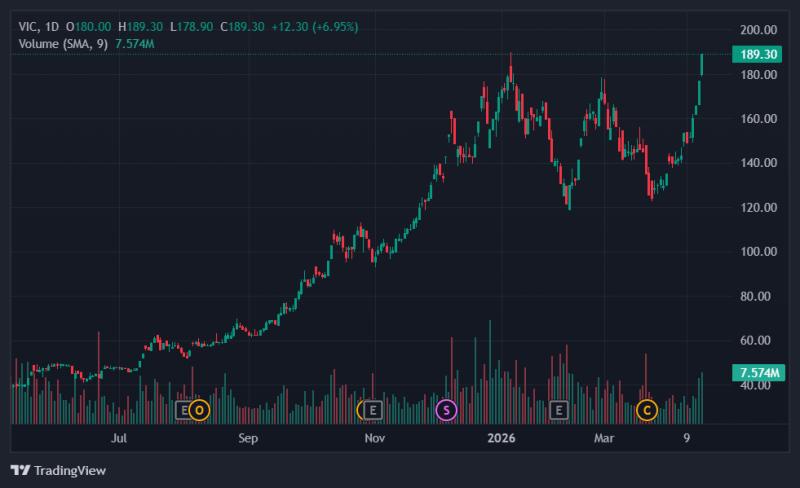Open the E marker beside the O marker
The width and height of the screenshot is (800, 488).
[183, 410]
